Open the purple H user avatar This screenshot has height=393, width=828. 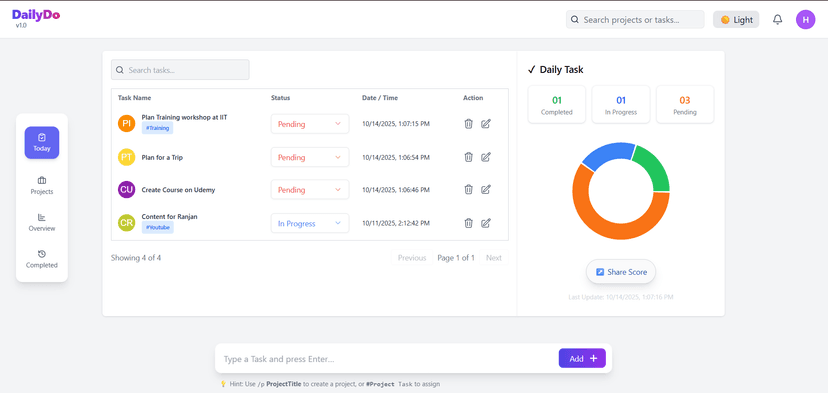click(x=805, y=20)
